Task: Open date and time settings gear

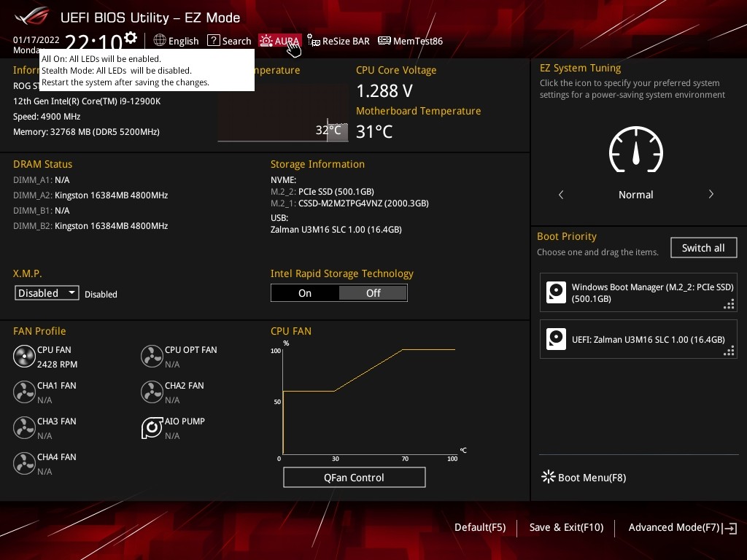Action: tap(130, 38)
